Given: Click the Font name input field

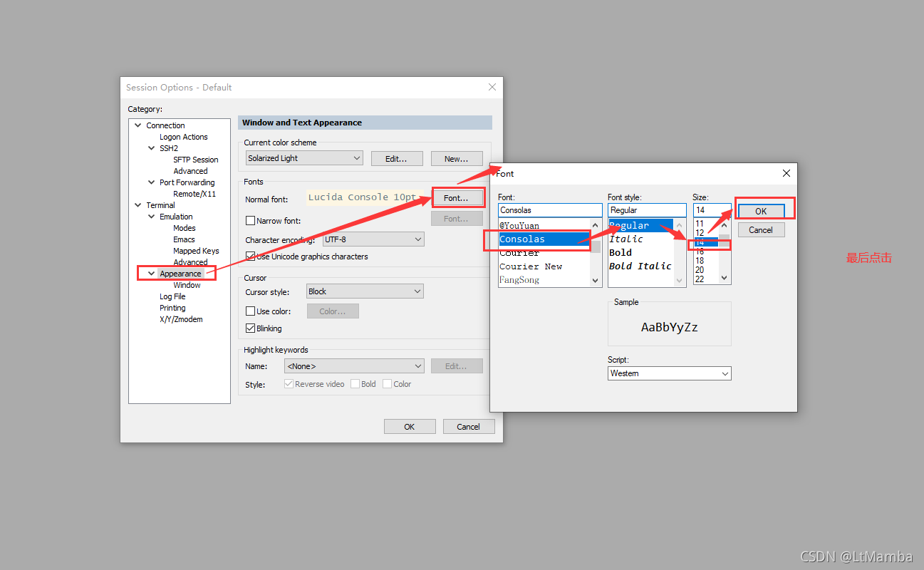Looking at the screenshot, I should point(550,210).
